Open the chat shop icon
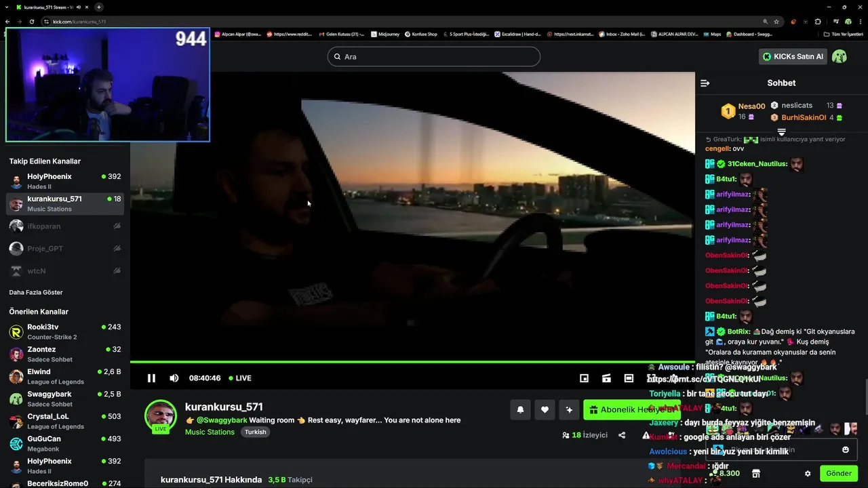The height and width of the screenshot is (488, 868). [x=756, y=473]
